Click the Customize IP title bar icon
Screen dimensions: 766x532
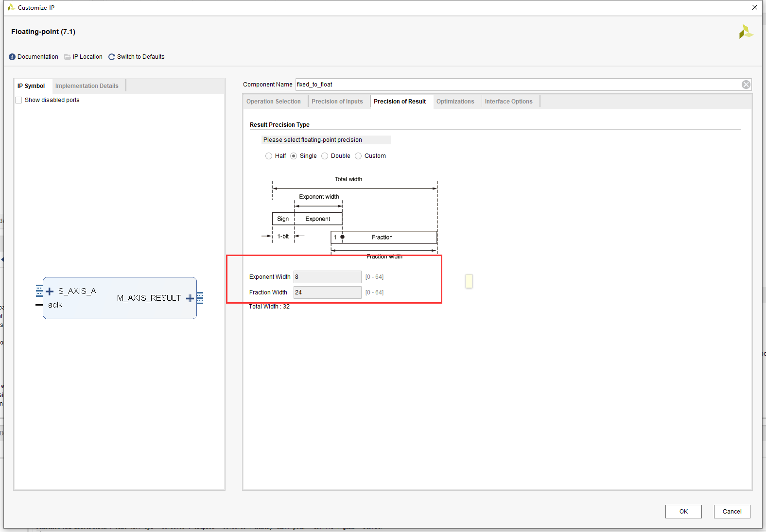[x=11, y=7]
